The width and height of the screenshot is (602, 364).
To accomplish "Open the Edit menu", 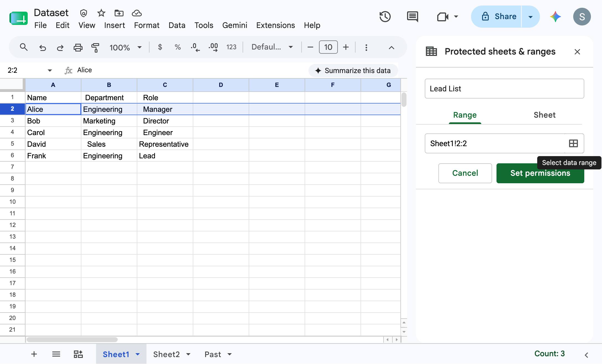I will point(63,25).
